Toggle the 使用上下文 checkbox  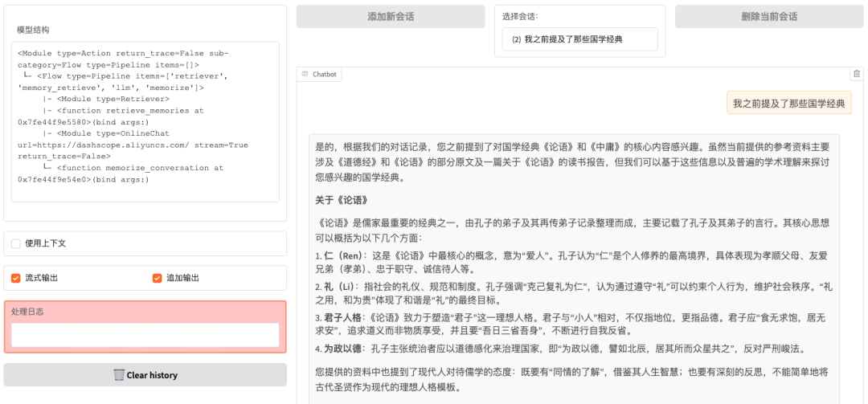coord(15,243)
